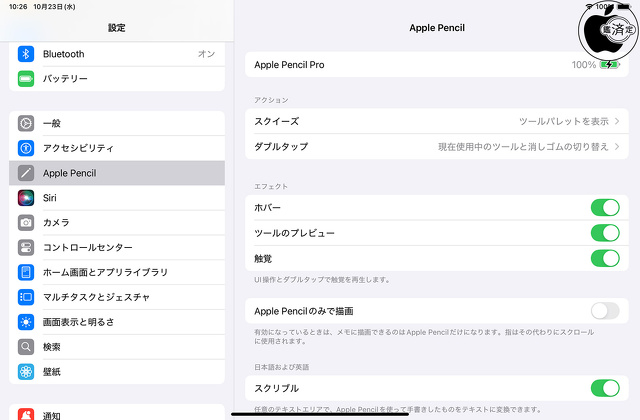The height and width of the screenshot is (420, 640).
Task: Tap the green battery icon
Action: (x=26, y=79)
